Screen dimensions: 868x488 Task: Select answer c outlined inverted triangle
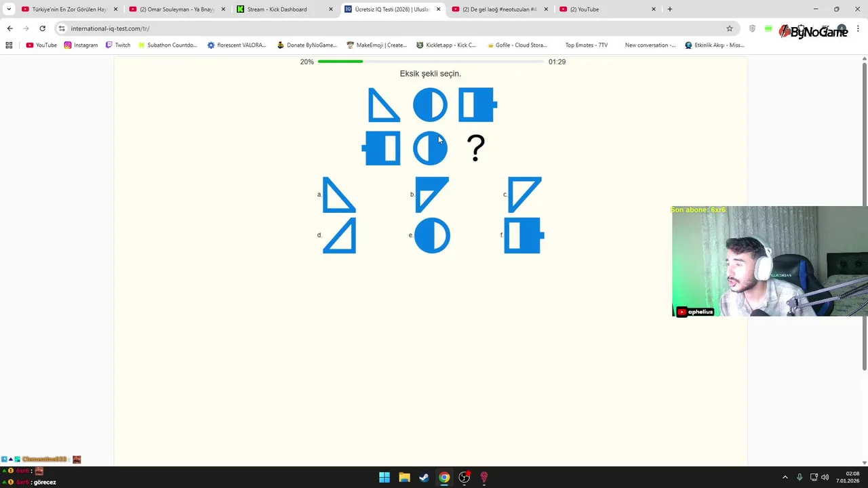click(524, 195)
